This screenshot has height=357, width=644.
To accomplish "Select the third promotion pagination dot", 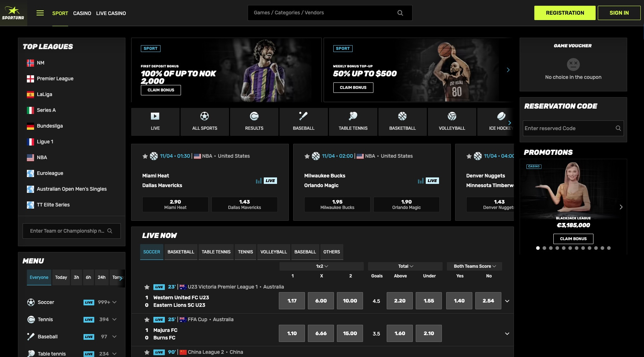I will coord(551,248).
